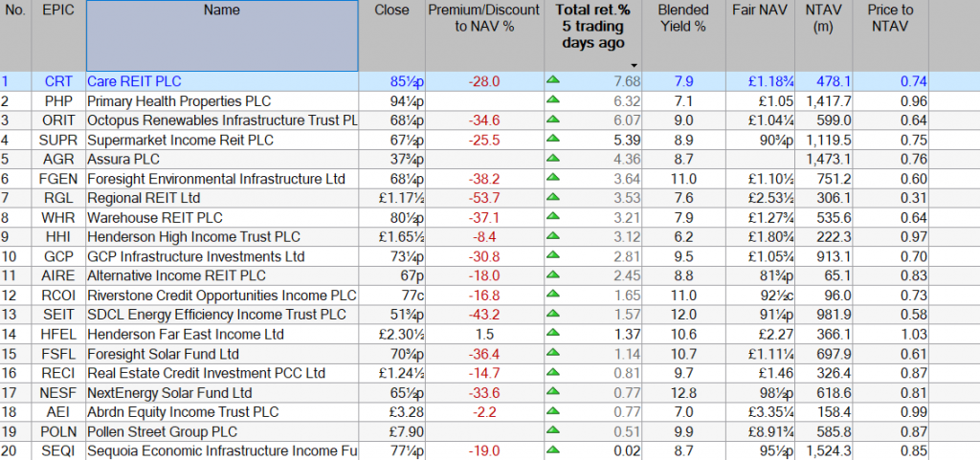Select the Regional REIT Ltd name
The width and height of the screenshot is (980, 460).
(144, 199)
